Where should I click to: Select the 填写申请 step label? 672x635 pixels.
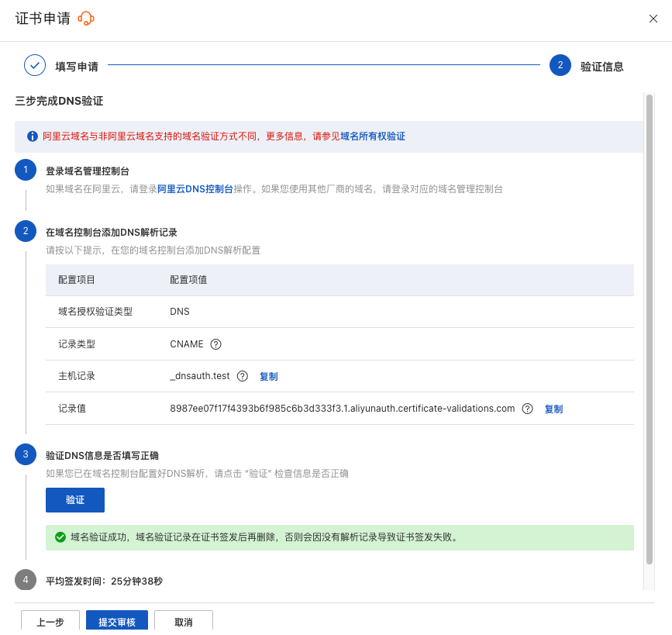point(77,67)
